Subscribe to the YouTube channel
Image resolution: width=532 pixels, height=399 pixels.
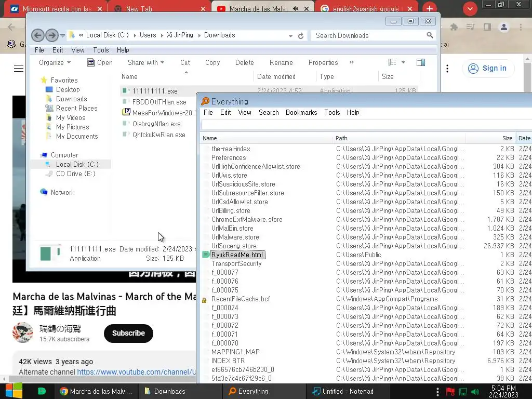coord(128,333)
